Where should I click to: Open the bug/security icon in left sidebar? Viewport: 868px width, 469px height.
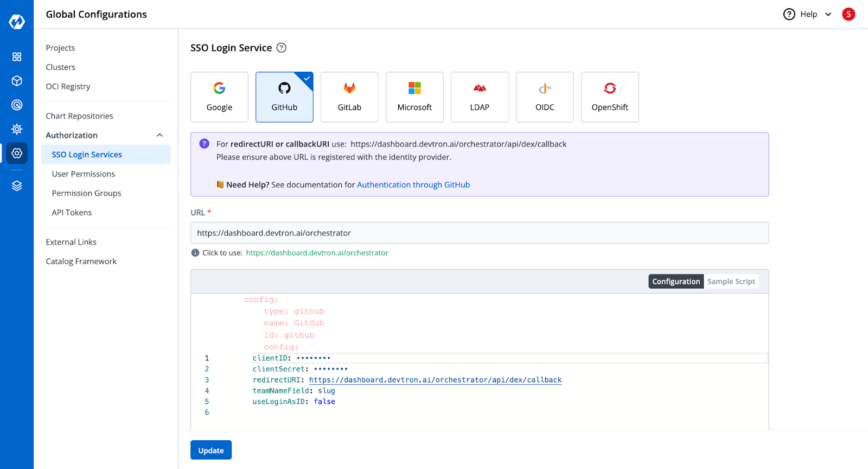pyautogui.click(x=17, y=129)
